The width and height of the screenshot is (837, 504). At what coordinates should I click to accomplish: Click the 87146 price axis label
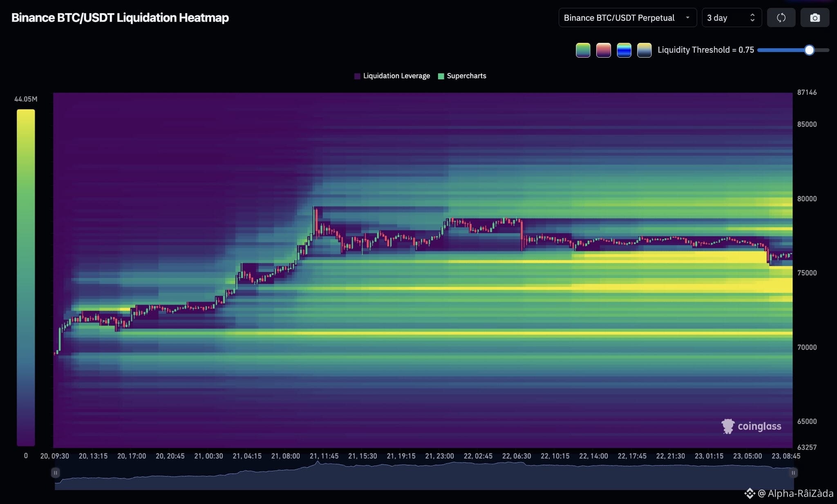[x=807, y=92]
